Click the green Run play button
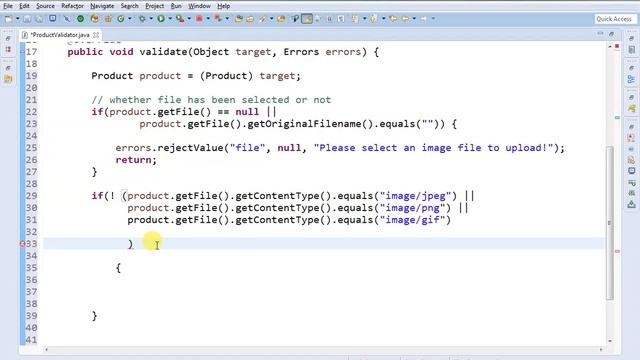Viewport: 640px width, 360px height. (161, 19)
